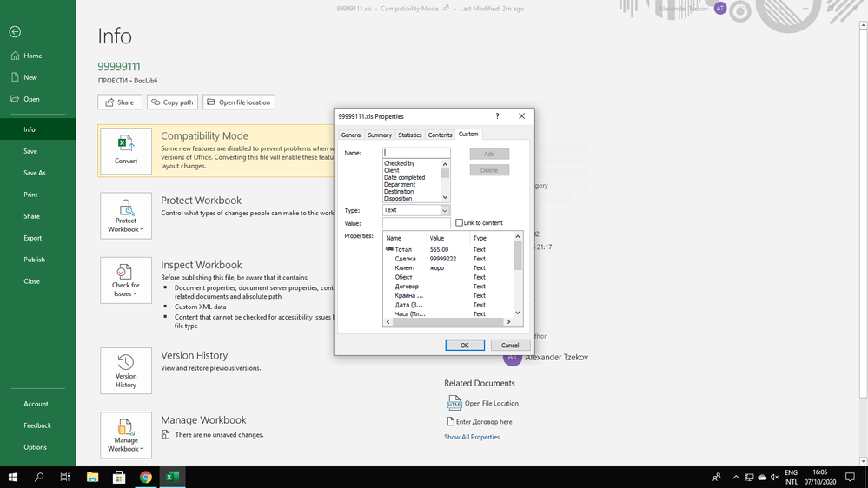Click down arrow of properties vertical scrollbar

coord(518,313)
